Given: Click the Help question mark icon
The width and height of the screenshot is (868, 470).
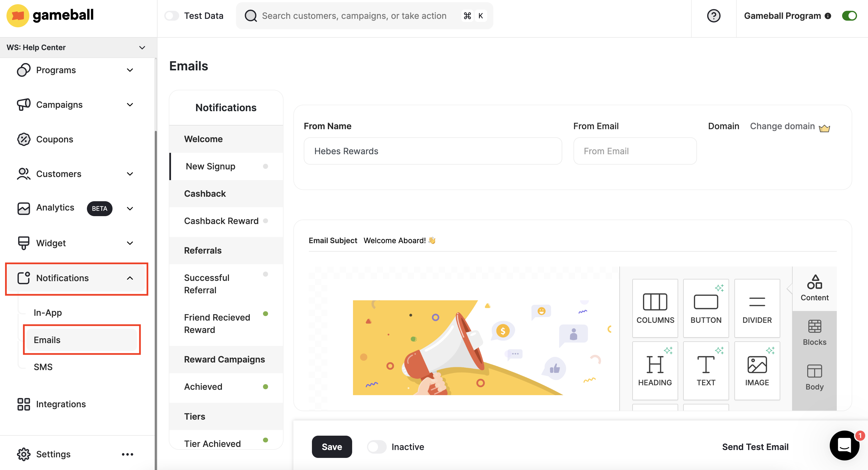Looking at the screenshot, I should pos(713,15).
